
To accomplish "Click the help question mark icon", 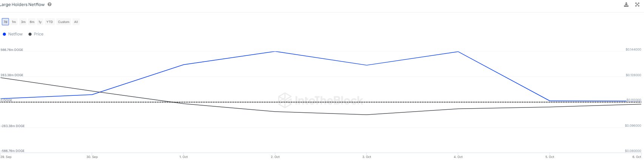I will 50,5.
